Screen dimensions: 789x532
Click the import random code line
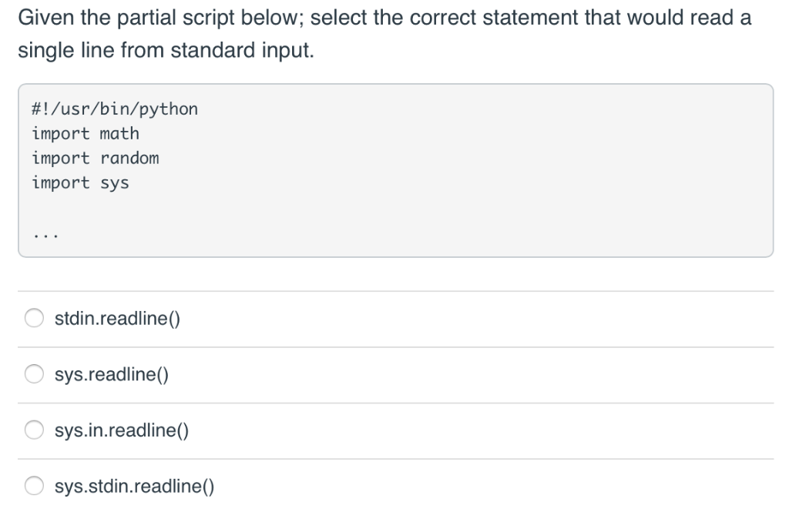(96, 159)
